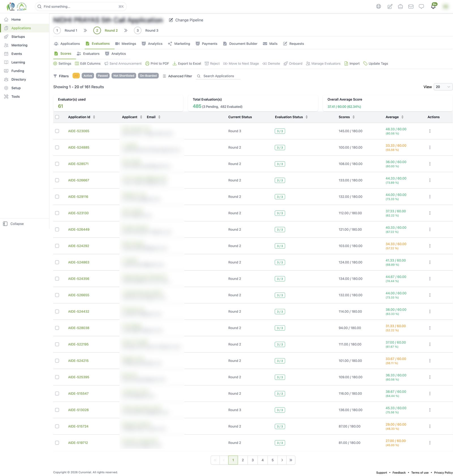The image size is (453, 476).
Task: Click the Search Applications field
Action: (218, 76)
